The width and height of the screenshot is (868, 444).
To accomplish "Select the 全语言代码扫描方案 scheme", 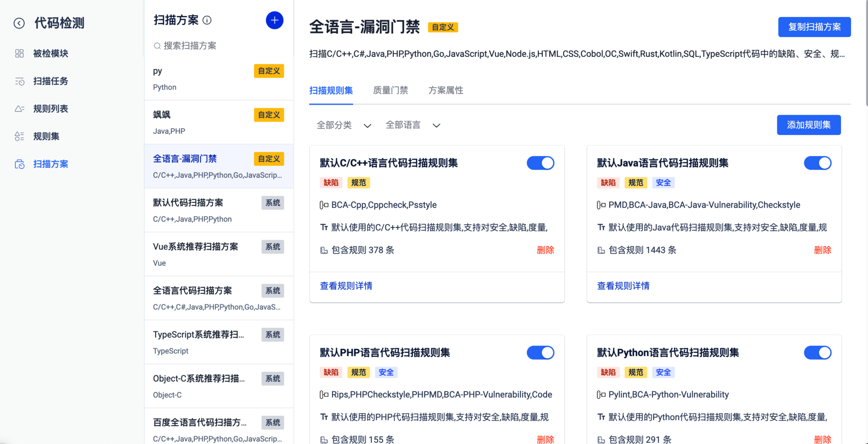I will 219,298.
